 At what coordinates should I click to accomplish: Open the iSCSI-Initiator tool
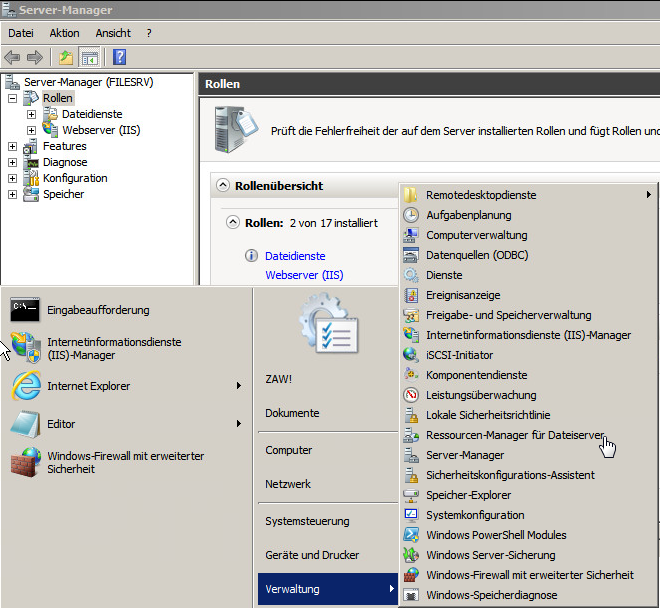(459, 355)
